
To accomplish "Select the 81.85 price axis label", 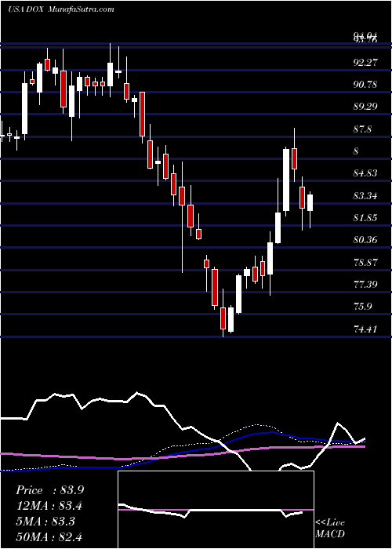I will 365,218.
